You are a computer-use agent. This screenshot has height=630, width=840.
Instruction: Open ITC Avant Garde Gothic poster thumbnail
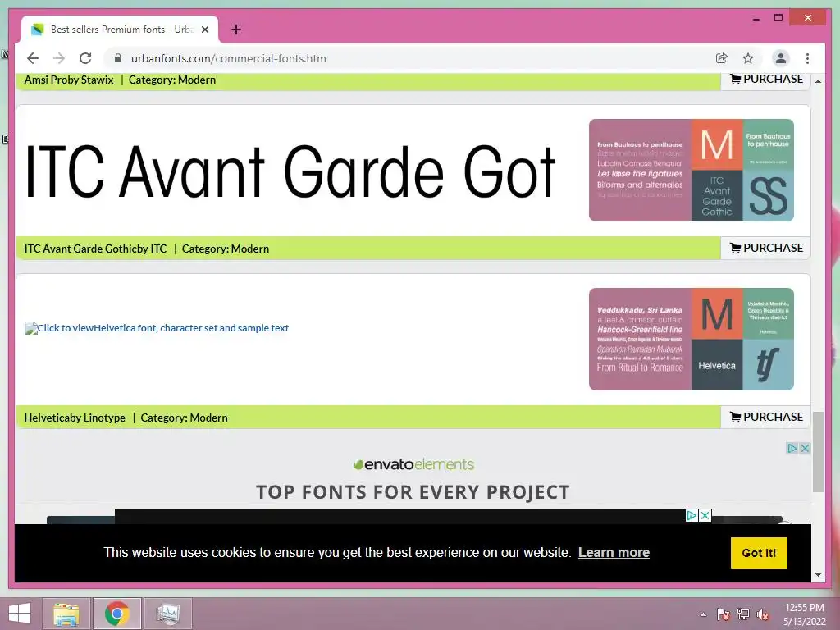tap(691, 170)
